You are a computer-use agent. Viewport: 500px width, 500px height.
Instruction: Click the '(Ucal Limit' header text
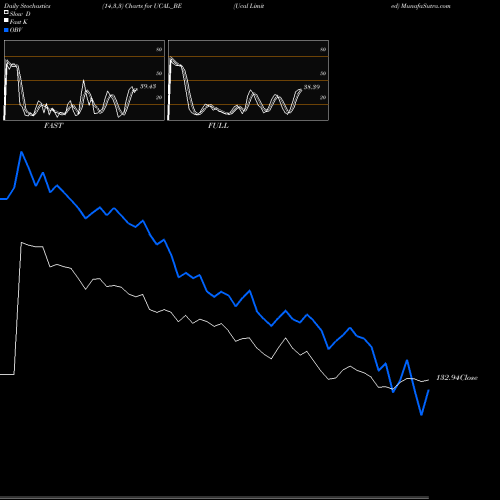tap(249, 6)
